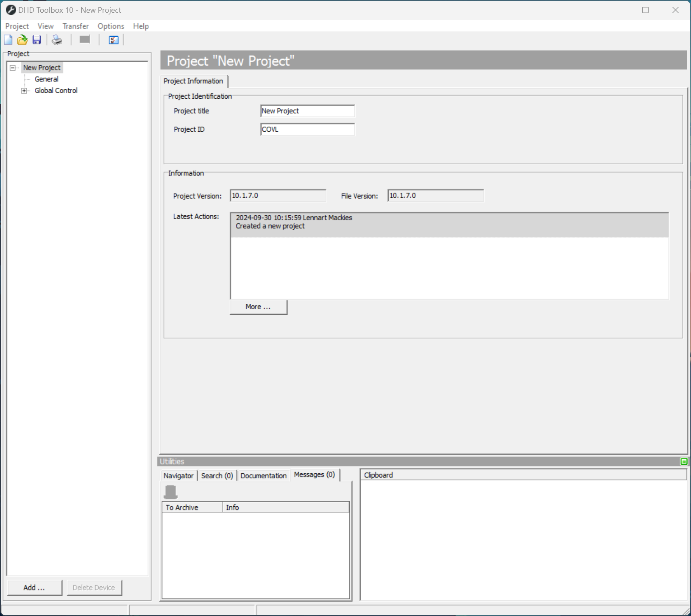Open the Transfer menu
Viewport: 691px width, 616px height.
click(75, 26)
